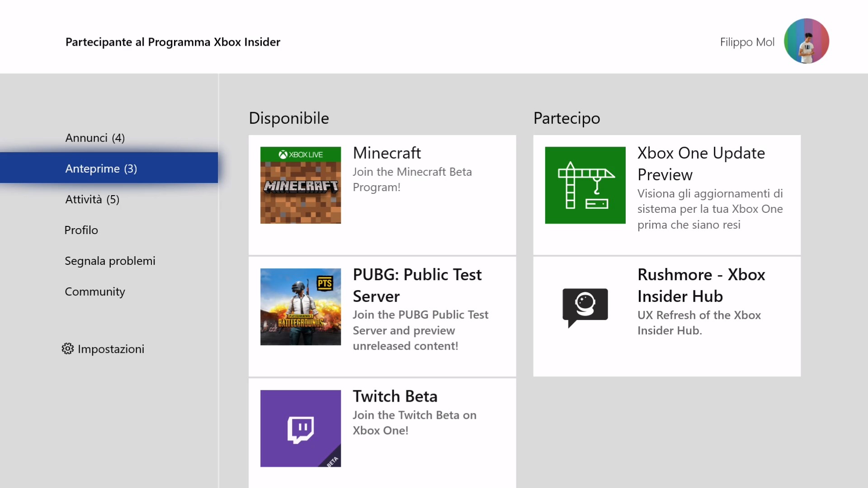This screenshot has width=868, height=488.
Task: Click 'UX Refresh of the Xbox Insider Hub.' text
Action: [x=699, y=323]
